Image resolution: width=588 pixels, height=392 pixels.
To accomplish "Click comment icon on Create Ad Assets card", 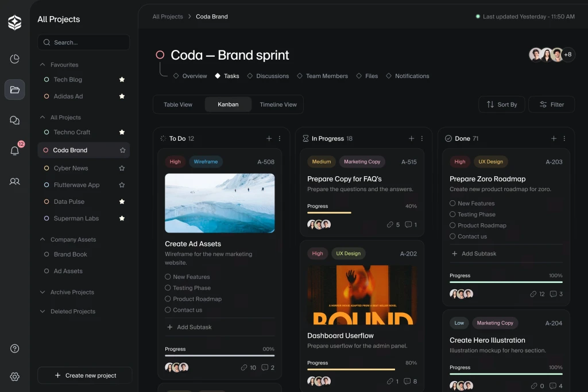I will 265,367.
